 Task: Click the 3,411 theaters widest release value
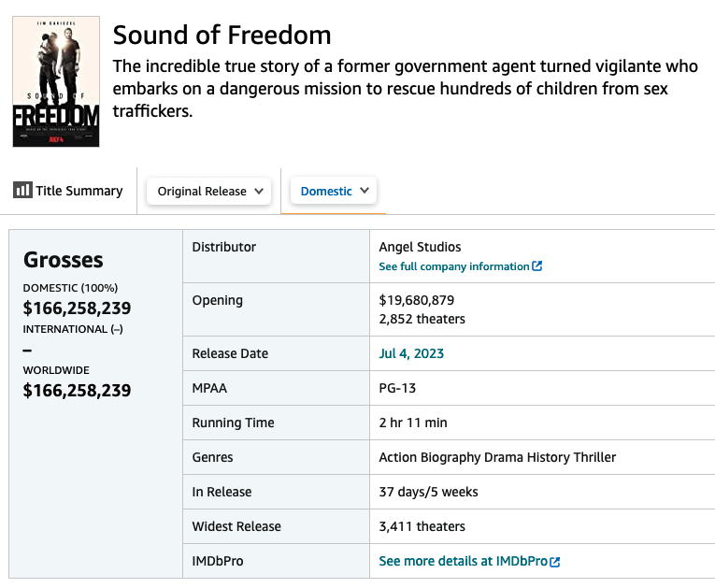point(422,526)
